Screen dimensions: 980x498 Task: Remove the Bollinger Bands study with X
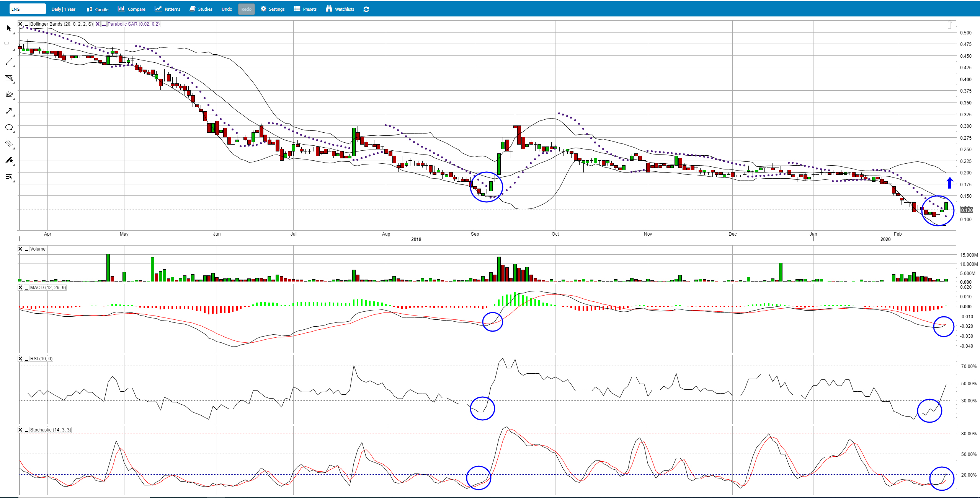(x=20, y=24)
